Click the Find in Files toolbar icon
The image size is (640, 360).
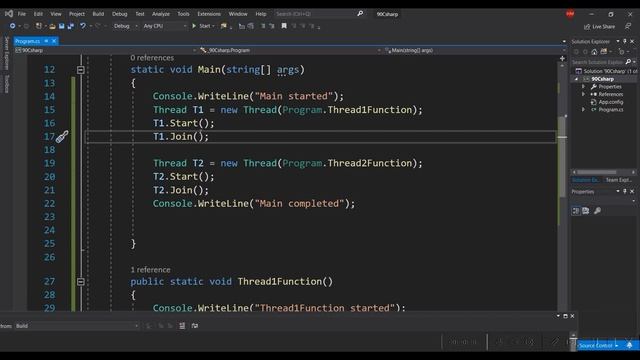click(224, 26)
